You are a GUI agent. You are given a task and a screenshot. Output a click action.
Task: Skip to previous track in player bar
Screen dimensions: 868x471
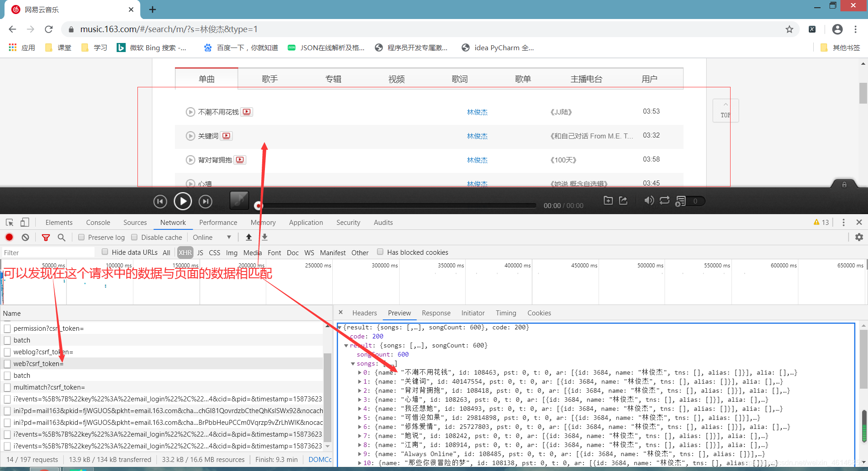point(160,201)
